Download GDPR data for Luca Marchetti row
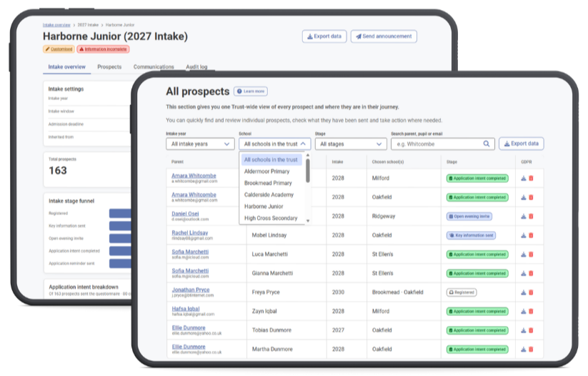588x376 pixels. tap(524, 254)
